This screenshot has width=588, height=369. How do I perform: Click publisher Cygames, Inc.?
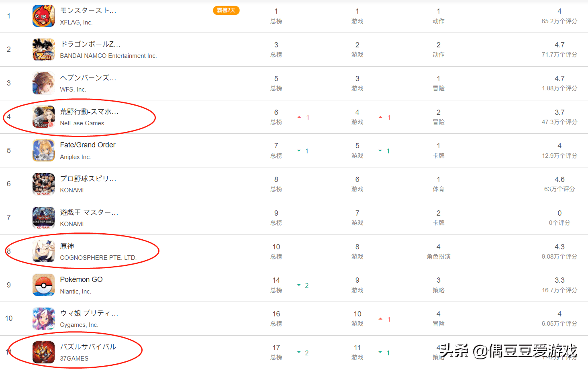pos(79,325)
